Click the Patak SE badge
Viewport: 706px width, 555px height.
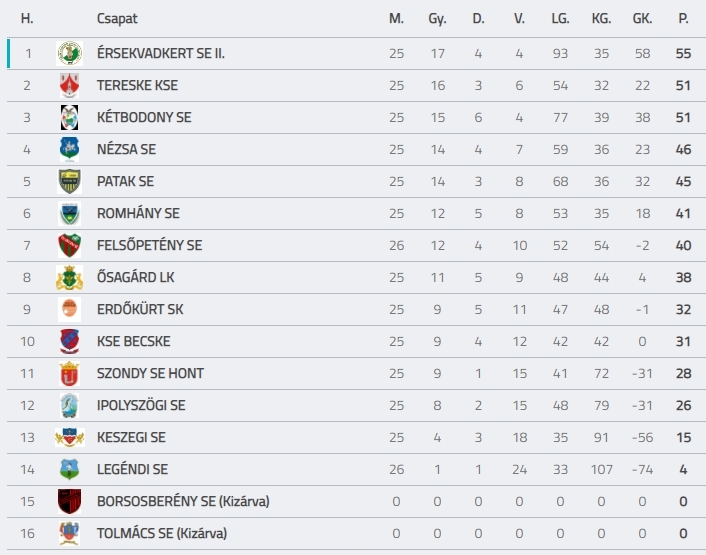click(69, 181)
